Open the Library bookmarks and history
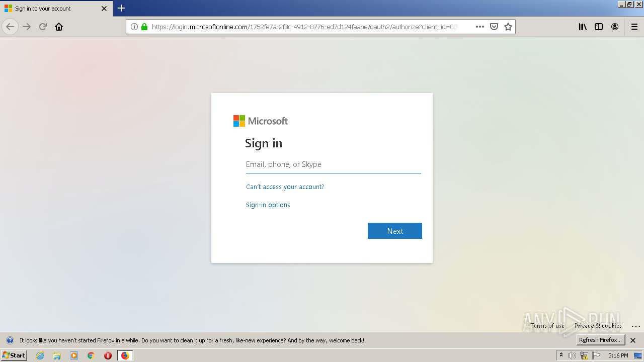 click(583, 27)
